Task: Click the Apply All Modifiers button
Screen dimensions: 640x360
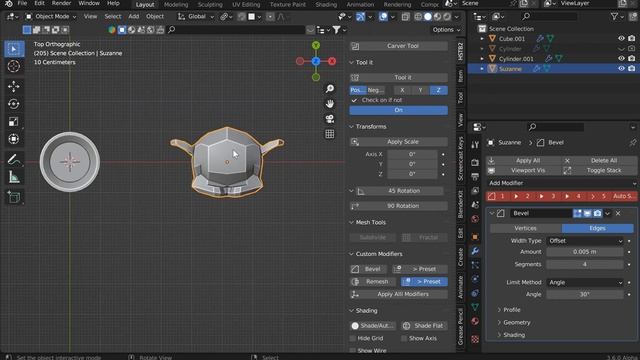Action: (398, 294)
